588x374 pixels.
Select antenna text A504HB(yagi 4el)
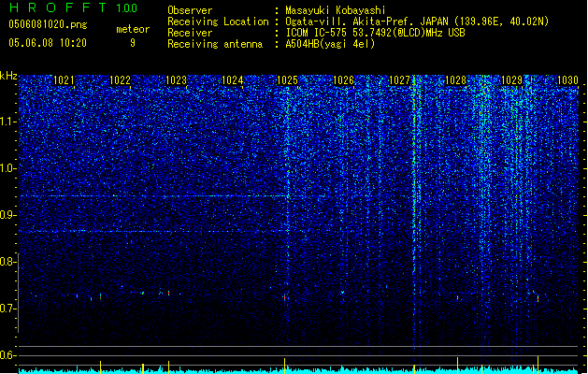coord(330,44)
